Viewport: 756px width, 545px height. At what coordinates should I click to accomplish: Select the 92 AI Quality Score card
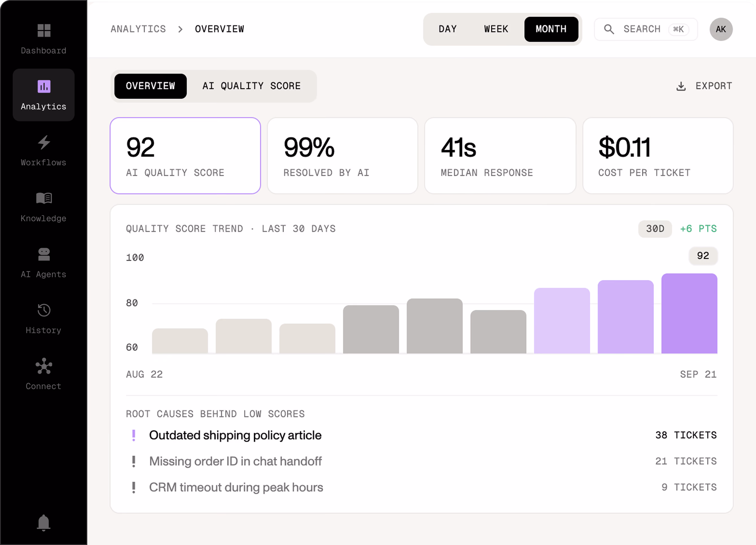[x=185, y=156]
